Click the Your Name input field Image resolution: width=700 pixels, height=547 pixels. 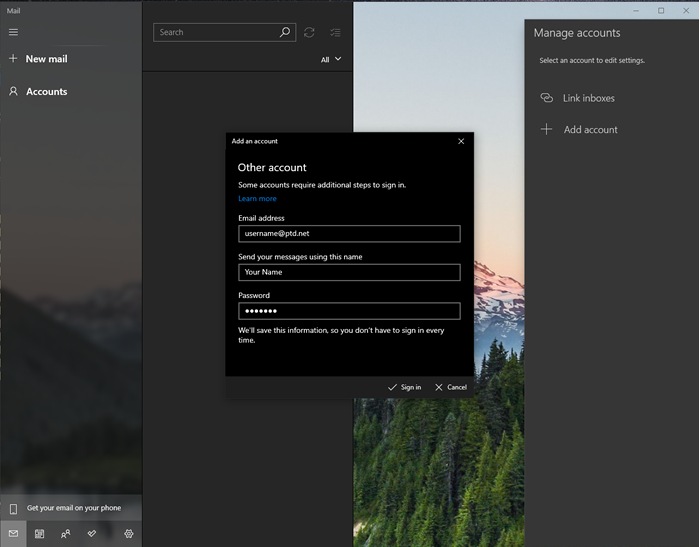[349, 272]
